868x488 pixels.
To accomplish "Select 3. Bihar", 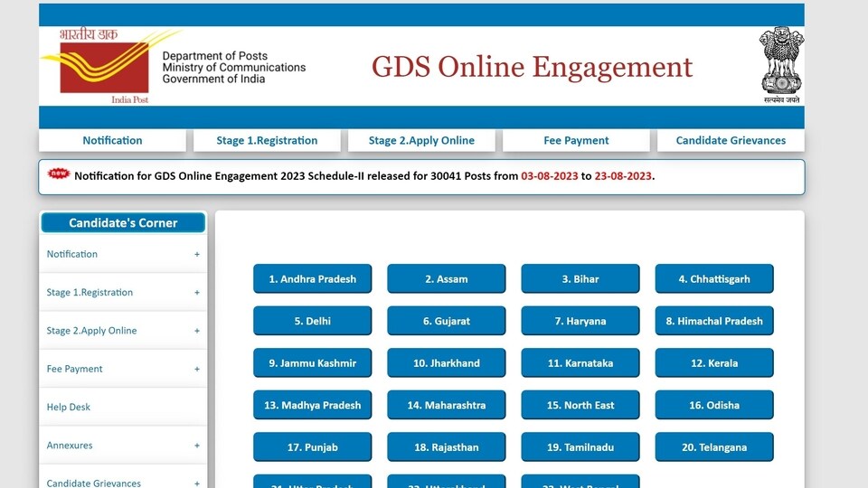I will point(580,279).
